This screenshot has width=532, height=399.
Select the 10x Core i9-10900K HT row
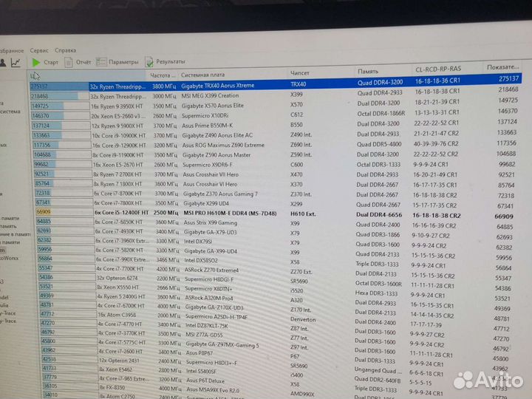click(x=276, y=134)
